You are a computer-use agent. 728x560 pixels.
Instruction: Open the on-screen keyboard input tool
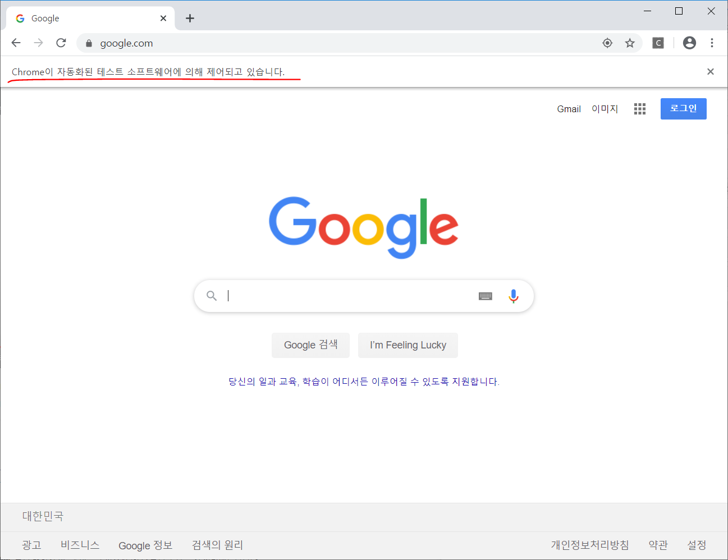[x=486, y=296]
